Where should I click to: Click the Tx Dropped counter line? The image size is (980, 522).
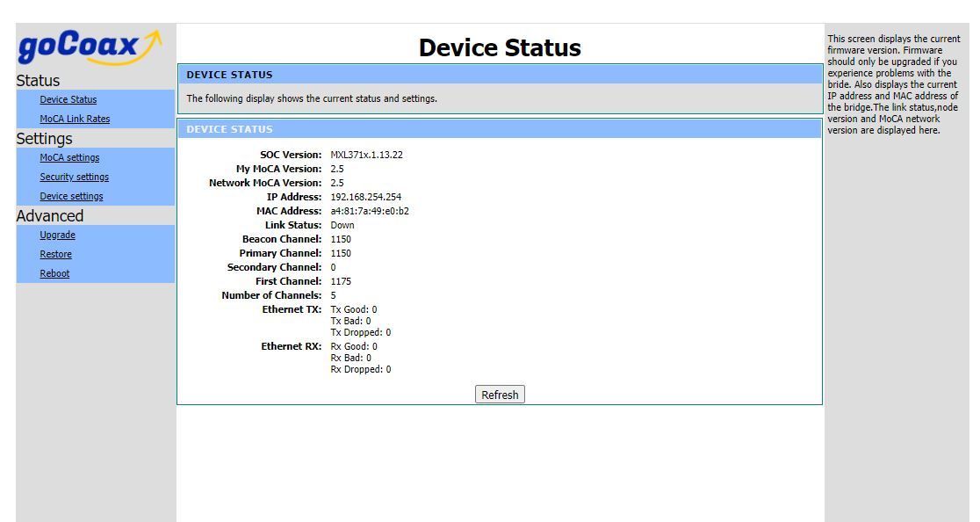click(x=360, y=332)
